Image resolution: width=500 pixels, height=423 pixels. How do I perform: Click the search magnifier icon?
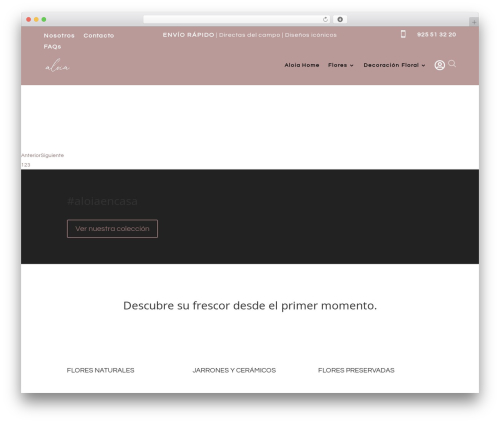tap(452, 64)
